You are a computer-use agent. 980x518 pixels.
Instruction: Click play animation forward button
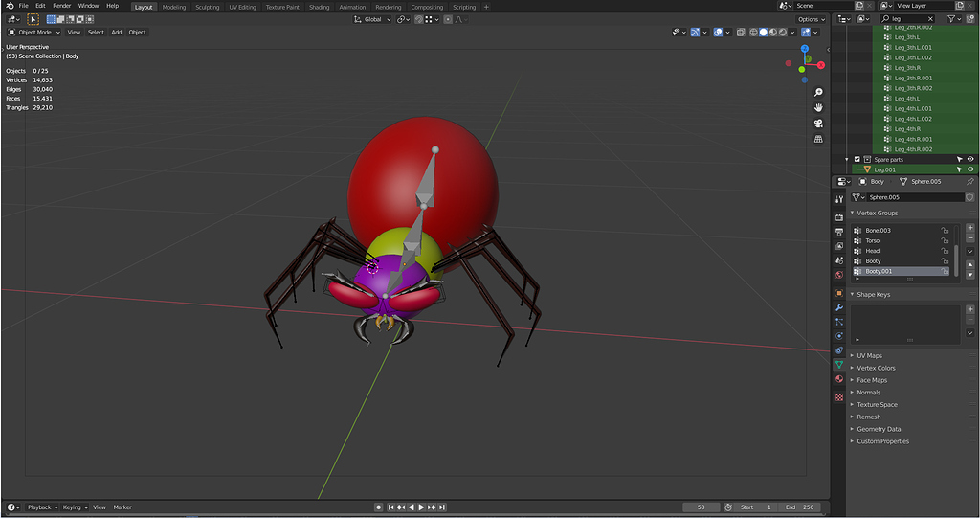coord(421,507)
